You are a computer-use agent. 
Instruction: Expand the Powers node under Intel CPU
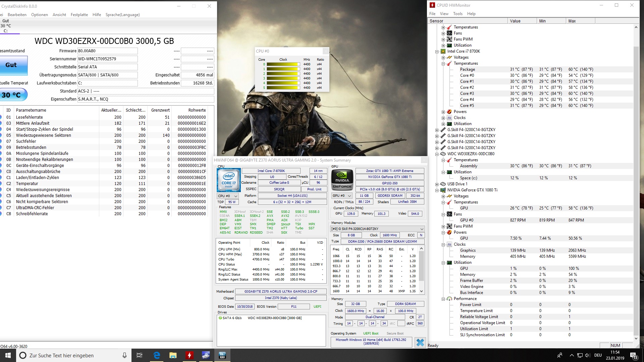[443, 112]
